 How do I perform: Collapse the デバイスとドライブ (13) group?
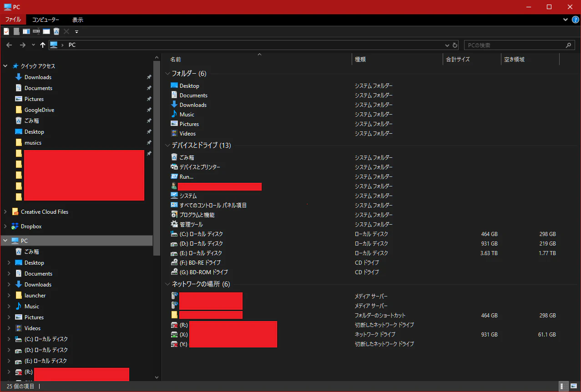coord(167,146)
